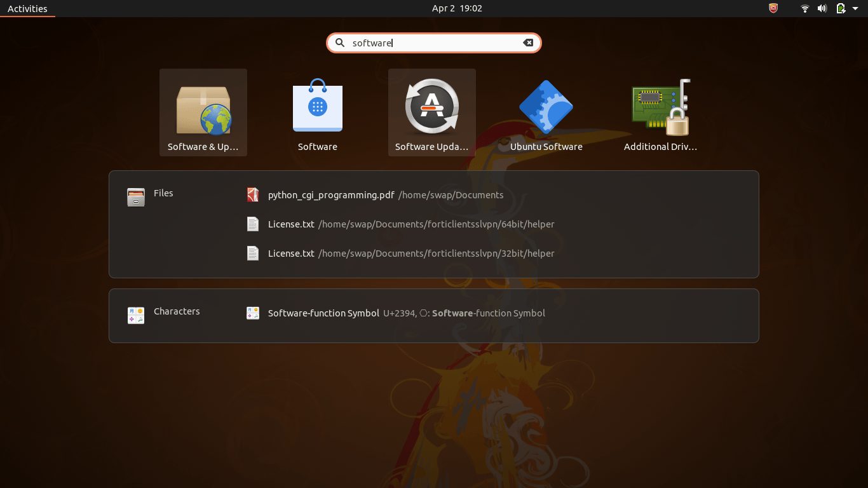The image size is (868, 488).
Task: Click the search magnifier icon
Action: [340, 43]
